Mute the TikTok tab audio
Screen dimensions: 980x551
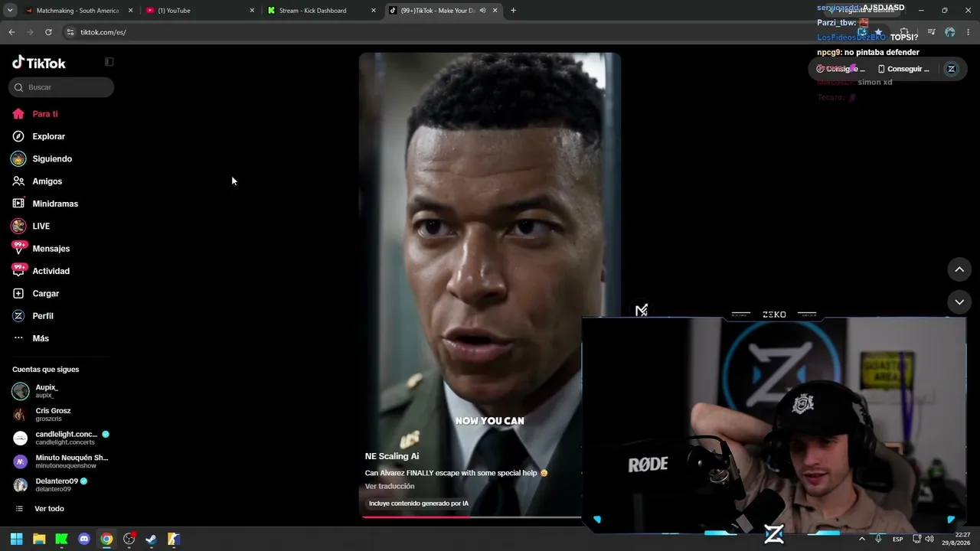click(482, 11)
